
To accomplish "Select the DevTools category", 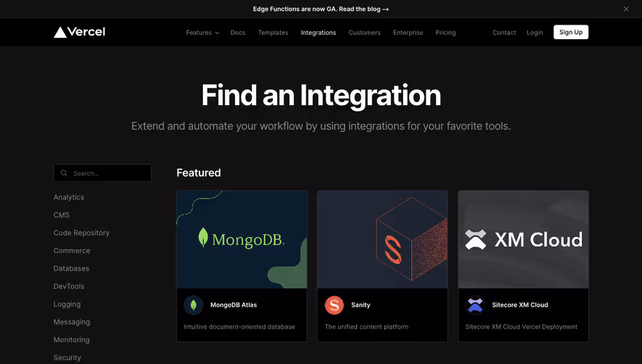I will point(69,286).
